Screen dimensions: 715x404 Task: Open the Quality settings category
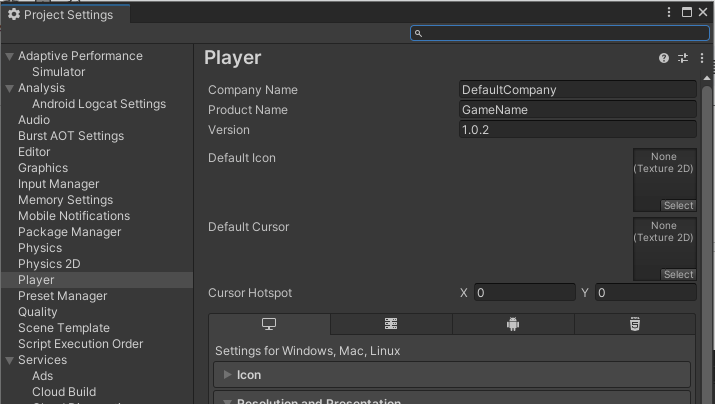[x=37, y=312]
